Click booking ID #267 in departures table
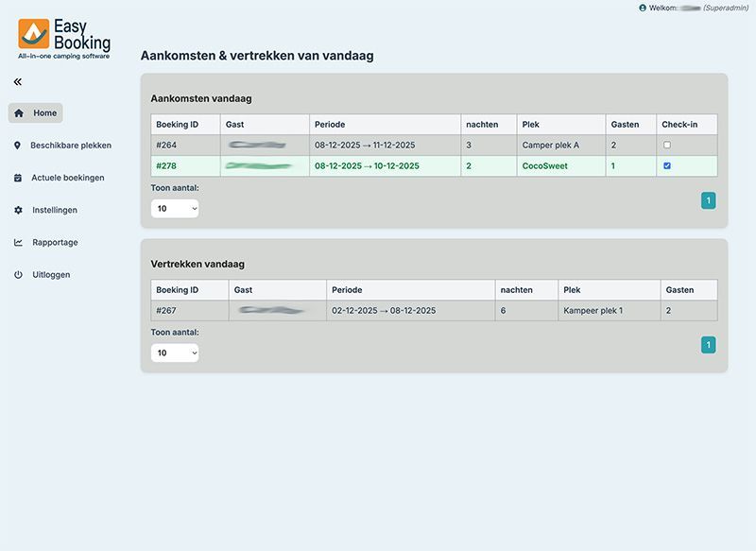Image resolution: width=756 pixels, height=551 pixels. 165,311
